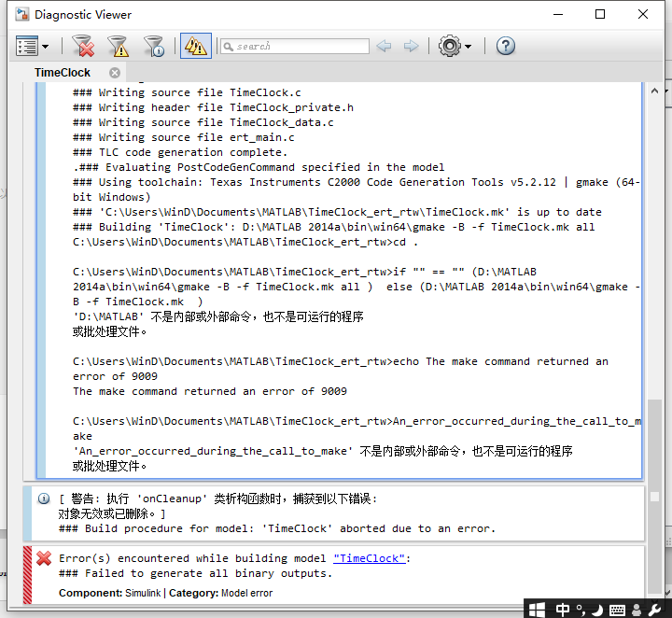Open the "TimeClock" model link
672x618 pixels.
[369, 558]
